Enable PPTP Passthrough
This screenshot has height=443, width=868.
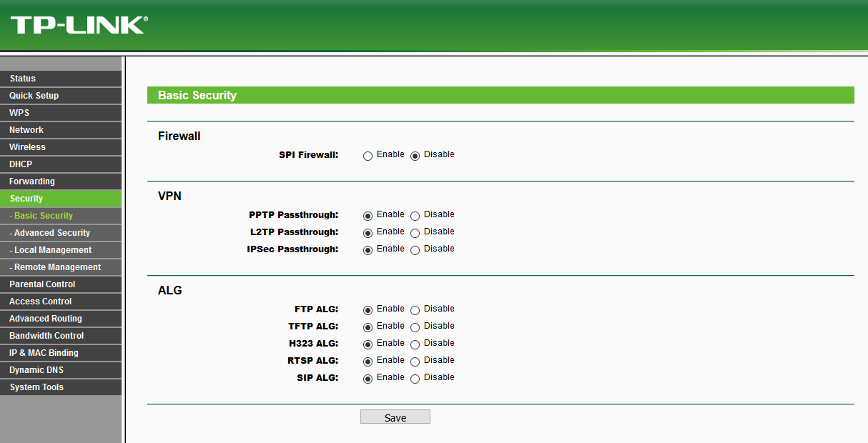[368, 216]
